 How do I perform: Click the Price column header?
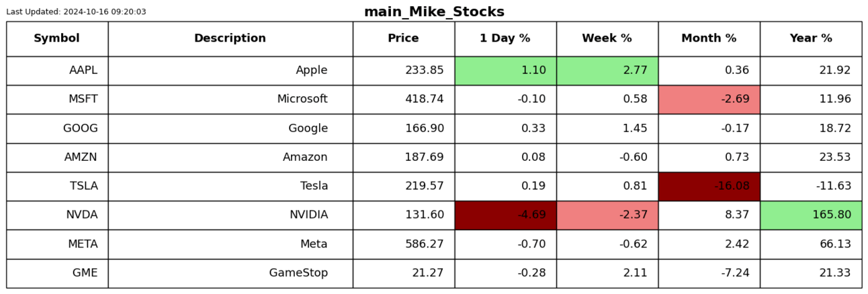(404, 39)
